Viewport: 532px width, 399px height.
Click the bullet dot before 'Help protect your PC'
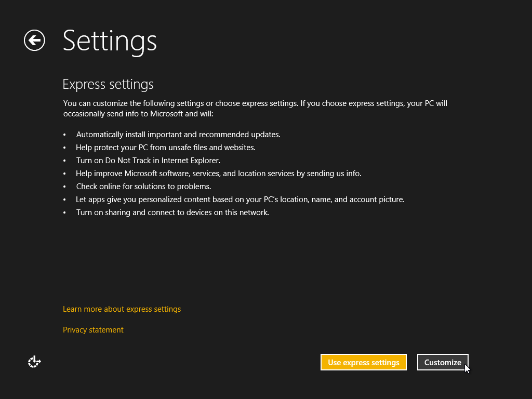coord(65,148)
